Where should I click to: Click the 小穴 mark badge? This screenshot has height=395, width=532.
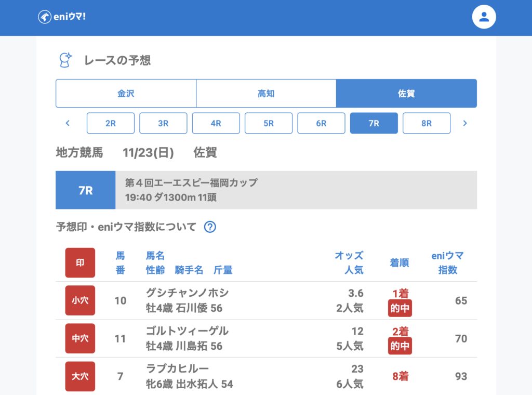[80, 300]
